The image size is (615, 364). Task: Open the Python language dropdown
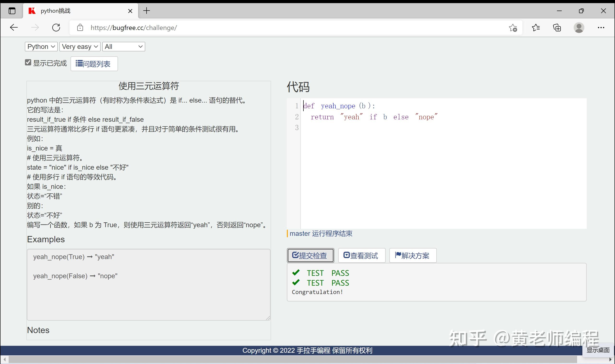tap(41, 46)
